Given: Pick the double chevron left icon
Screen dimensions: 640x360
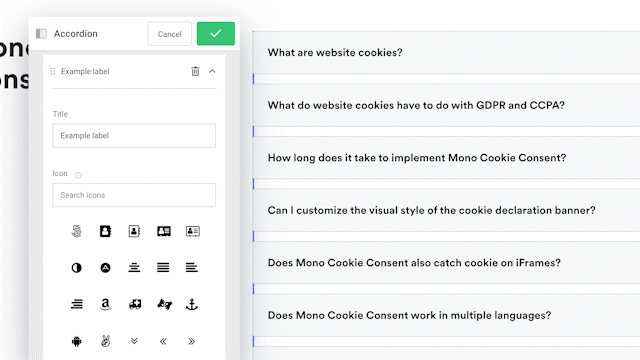Looking at the screenshot, I should [163, 341].
